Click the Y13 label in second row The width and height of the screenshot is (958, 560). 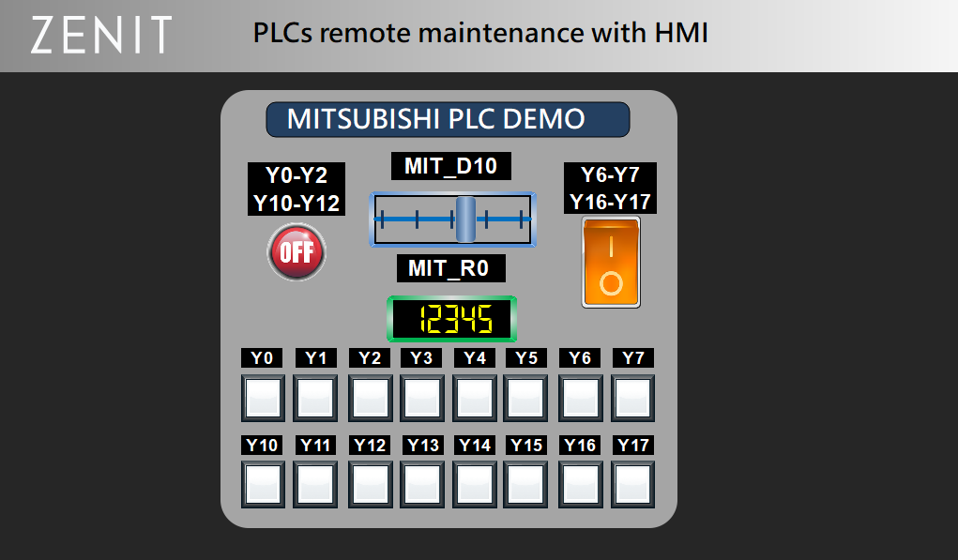click(x=423, y=446)
